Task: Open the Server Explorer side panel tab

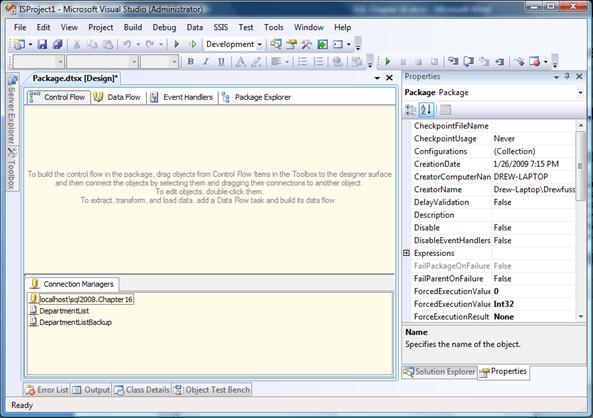Action: click(12, 109)
